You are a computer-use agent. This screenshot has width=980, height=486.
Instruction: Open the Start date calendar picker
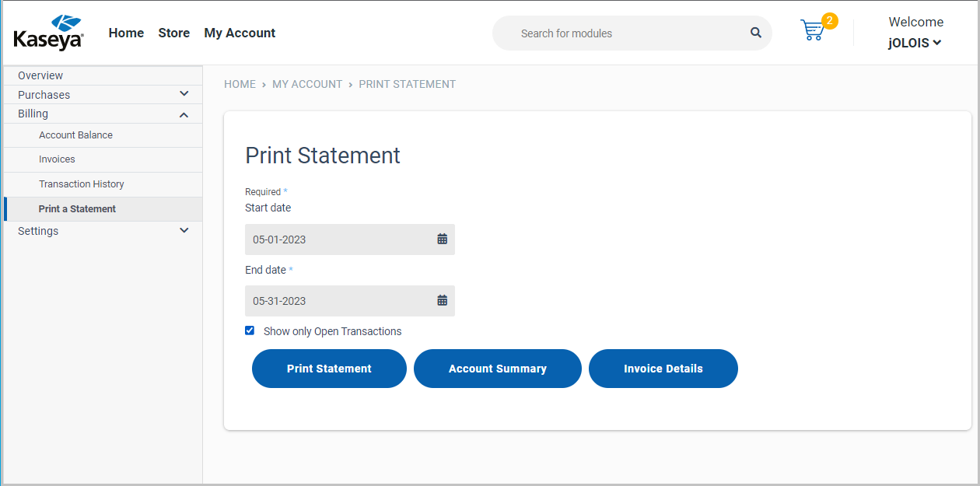click(443, 239)
